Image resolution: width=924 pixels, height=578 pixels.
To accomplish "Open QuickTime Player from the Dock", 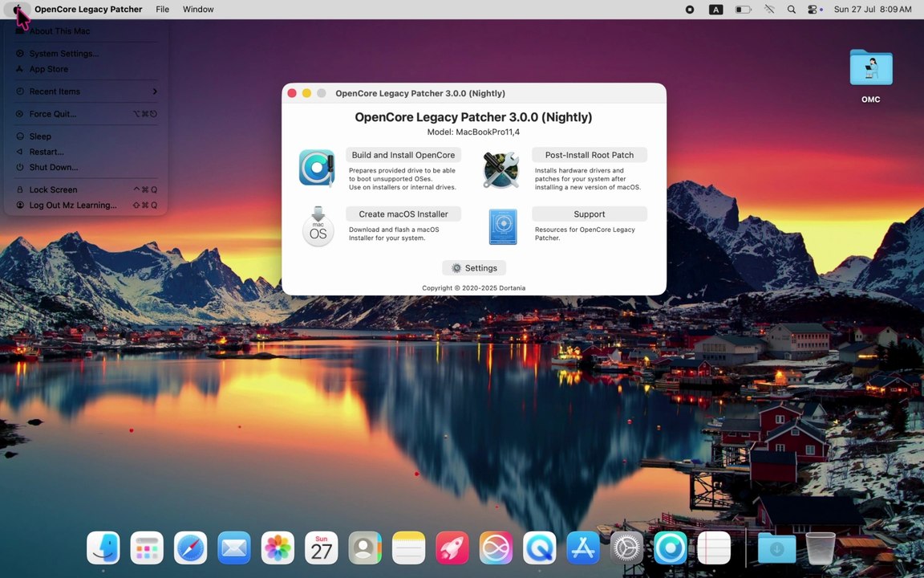I will [x=539, y=547].
